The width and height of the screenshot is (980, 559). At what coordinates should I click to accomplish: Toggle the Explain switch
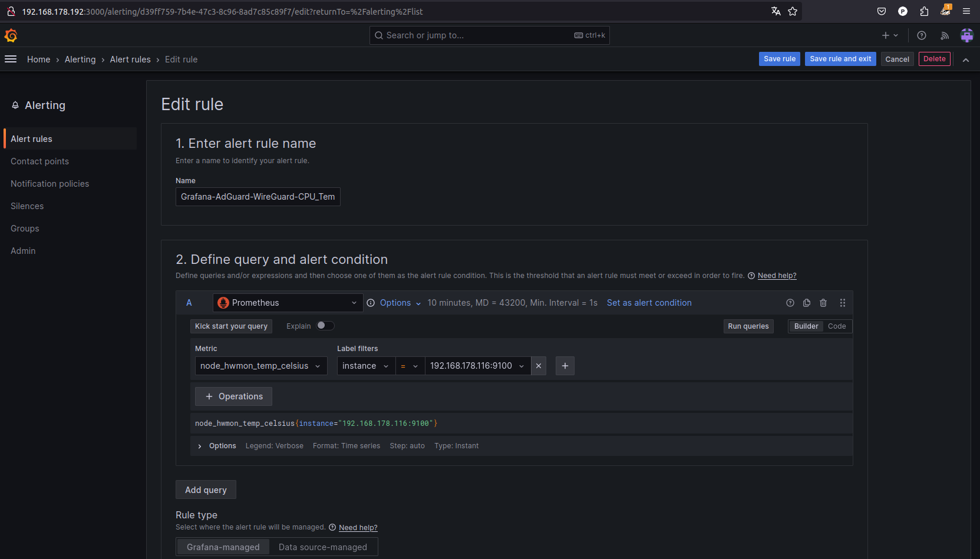coord(325,326)
